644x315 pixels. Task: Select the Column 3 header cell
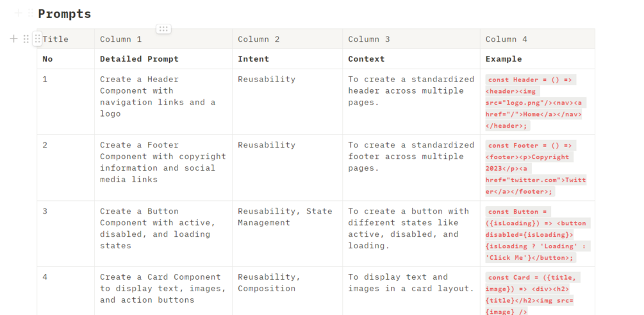point(411,39)
